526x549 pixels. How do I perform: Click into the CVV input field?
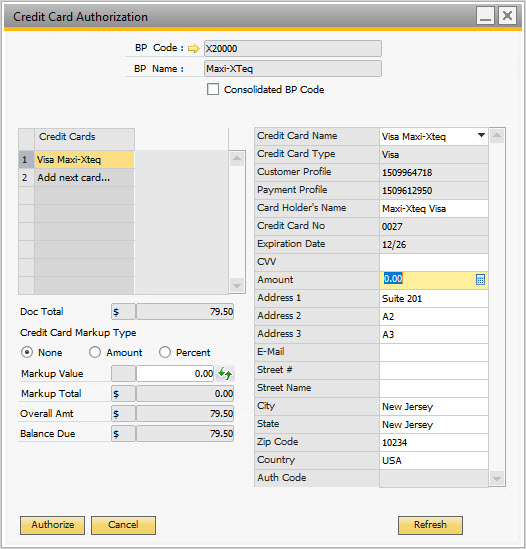tap(434, 262)
